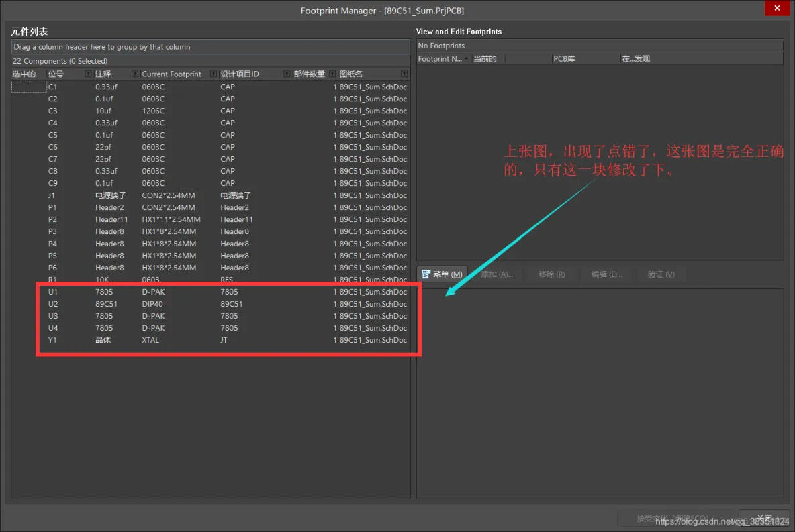Open filter dropdown on 注释 column
This screenshot has width=795, height=532.
[135, 74]
